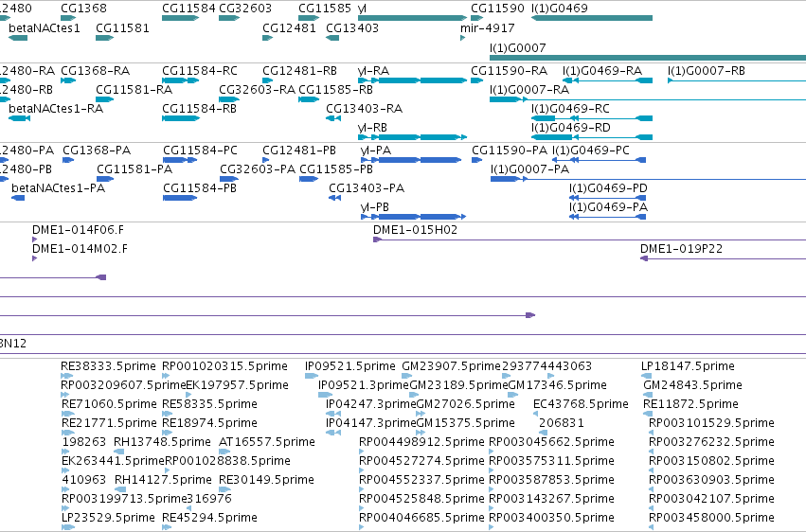Image resolution: width=806 pixels, height=532 pixels.
Task: Click the yl-RB transcript model
Action: point(412,137)
